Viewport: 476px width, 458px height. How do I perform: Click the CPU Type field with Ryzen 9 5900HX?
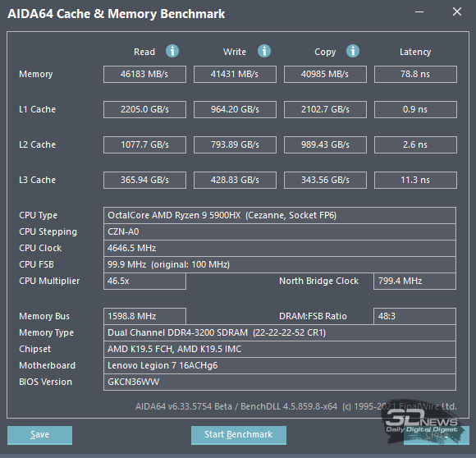(280, 215)
